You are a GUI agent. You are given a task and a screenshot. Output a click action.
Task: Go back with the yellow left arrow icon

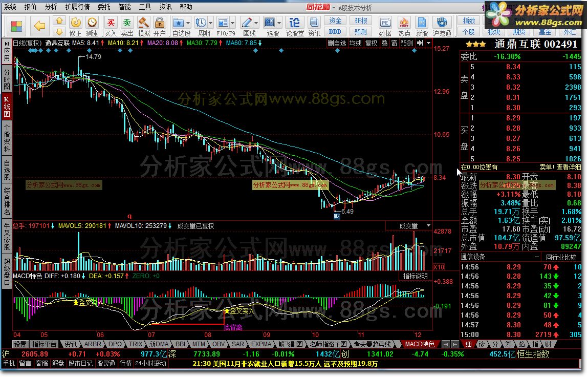point(39,26)
